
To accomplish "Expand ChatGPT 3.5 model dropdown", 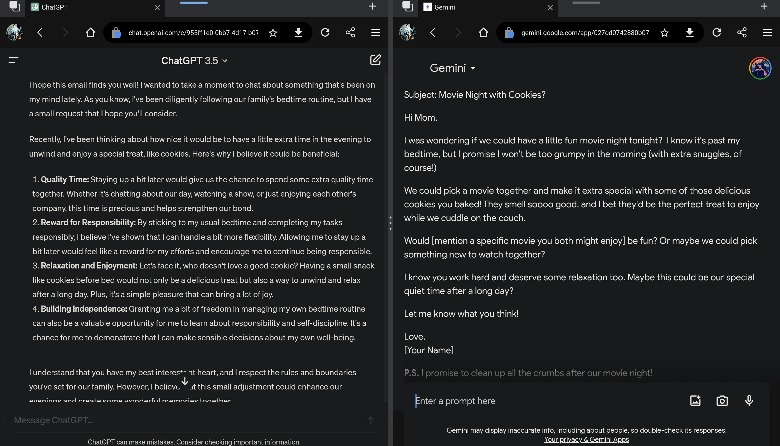I will (194, 61).
